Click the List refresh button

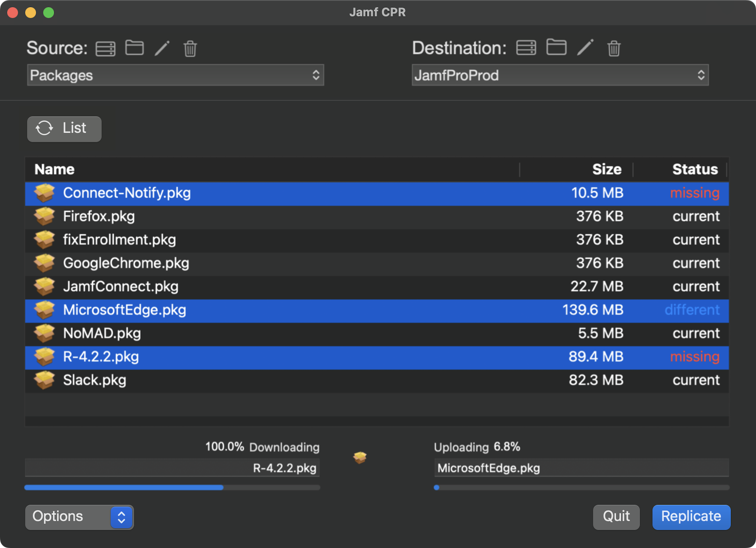click(x=64, y=128)
